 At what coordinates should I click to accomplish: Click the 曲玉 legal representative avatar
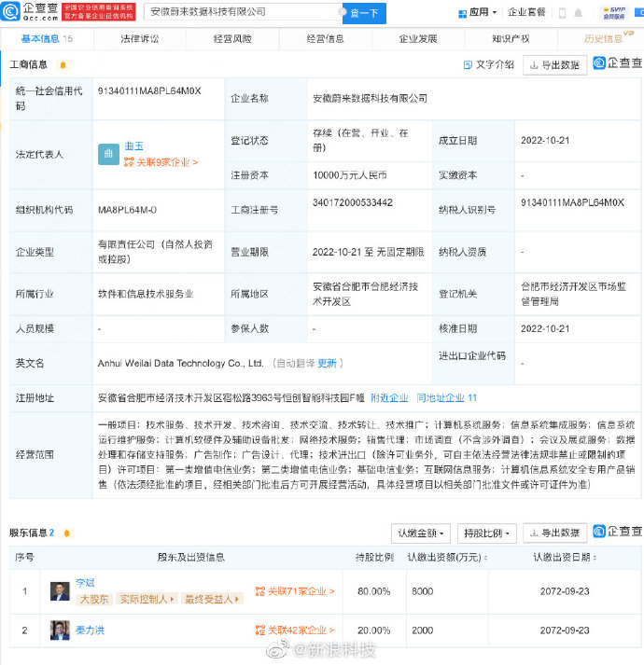tap(109, 152)
